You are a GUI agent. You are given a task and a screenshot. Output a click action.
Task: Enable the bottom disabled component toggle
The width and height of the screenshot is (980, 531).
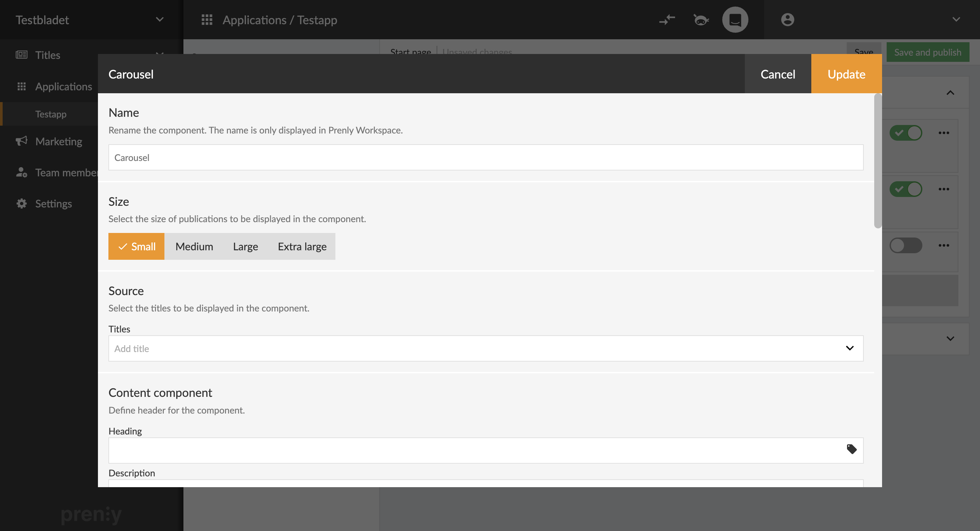(906, 245)
